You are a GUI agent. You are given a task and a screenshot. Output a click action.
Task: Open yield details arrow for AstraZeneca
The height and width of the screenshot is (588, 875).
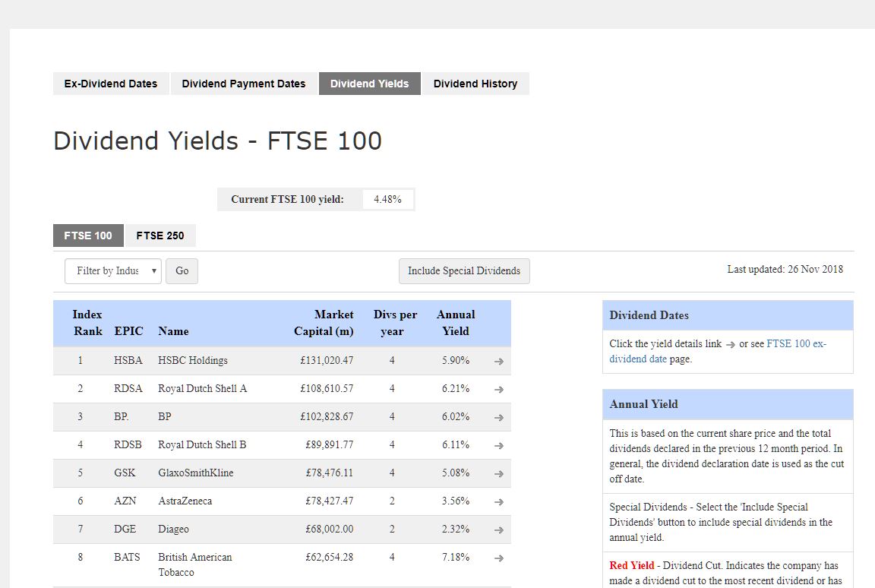coord(499,501)
